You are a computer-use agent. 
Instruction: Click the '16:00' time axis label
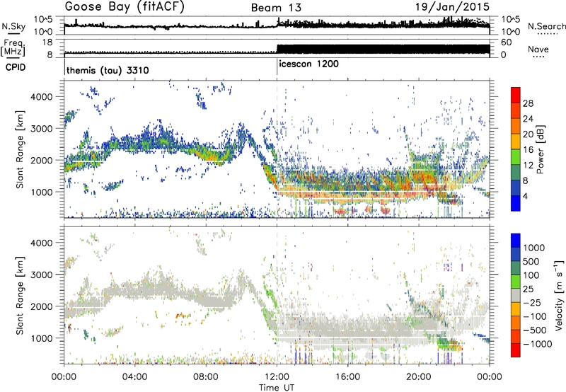tap(347, 377)
